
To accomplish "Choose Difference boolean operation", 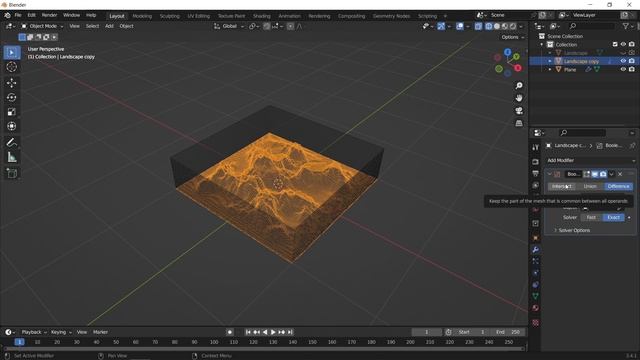I will point(618,187).
